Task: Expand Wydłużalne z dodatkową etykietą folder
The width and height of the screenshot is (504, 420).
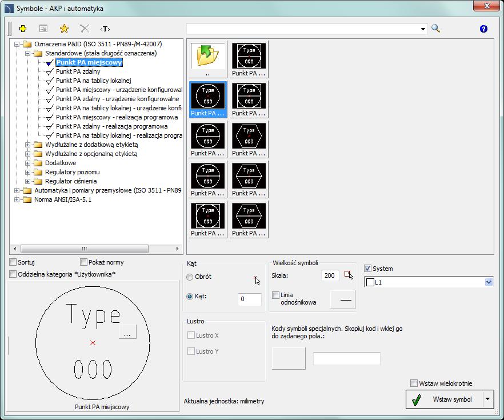Action: pyautogui.click(x=27, y=145)
